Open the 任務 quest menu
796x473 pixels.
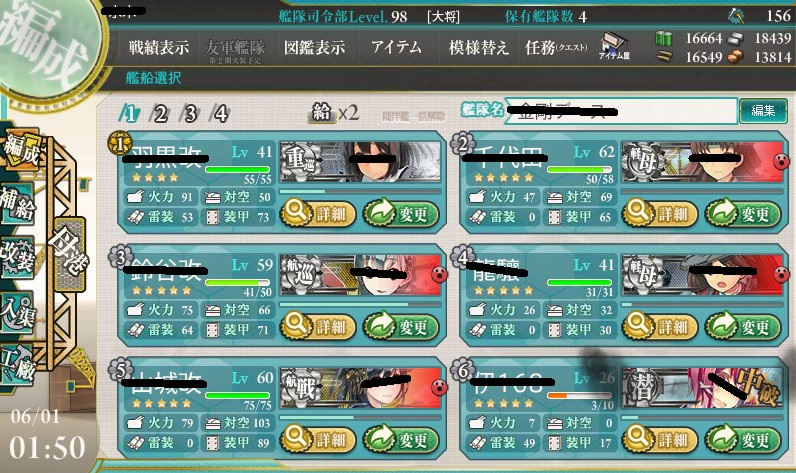556,48
